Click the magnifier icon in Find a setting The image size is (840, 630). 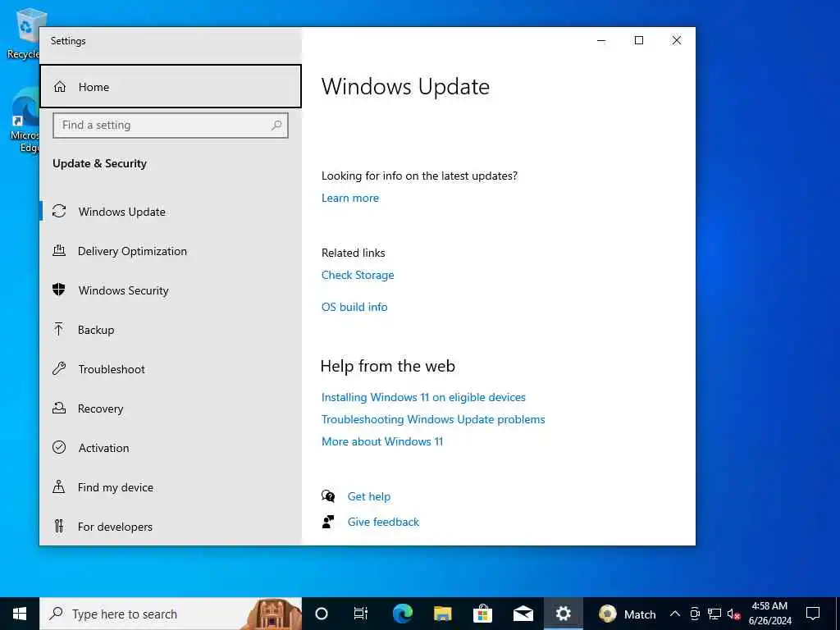(276, 126)
